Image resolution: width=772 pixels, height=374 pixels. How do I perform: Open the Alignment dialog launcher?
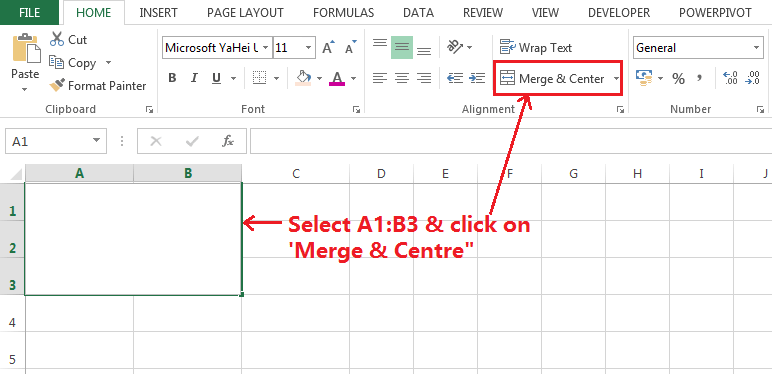point(620,110)
